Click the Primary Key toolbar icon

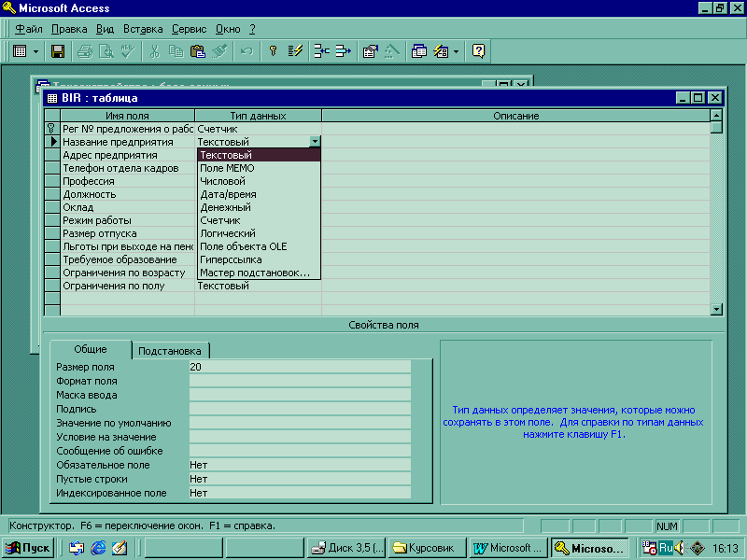[273, 51]
